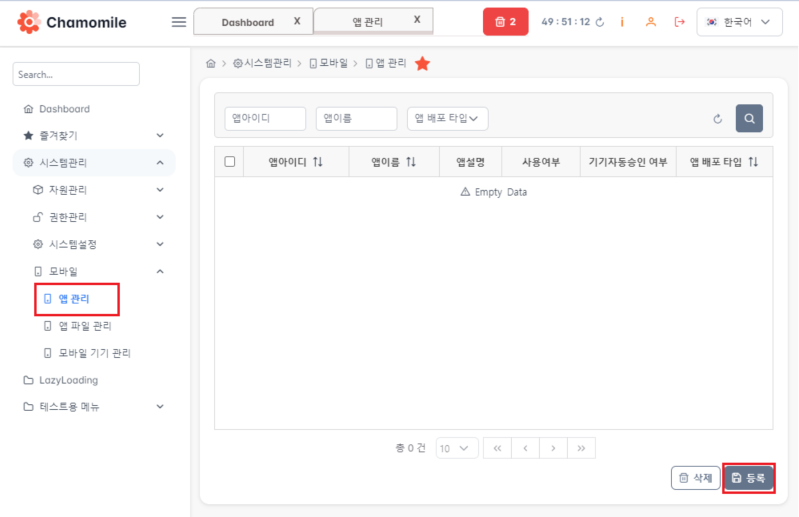Refresh the session timer
The width and height of the screenshot is (799, 517).
[600, 22]
